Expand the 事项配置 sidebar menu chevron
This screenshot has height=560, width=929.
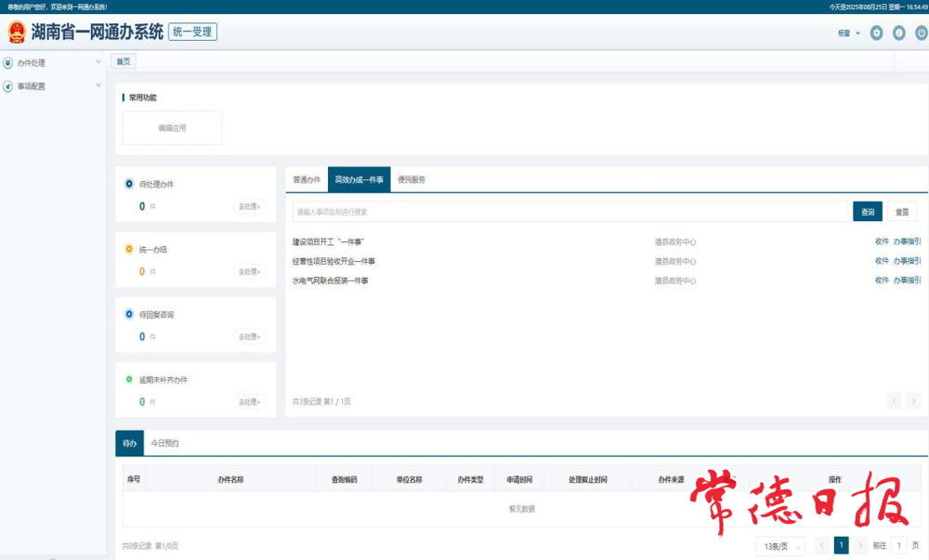click(x=98, y=85)
